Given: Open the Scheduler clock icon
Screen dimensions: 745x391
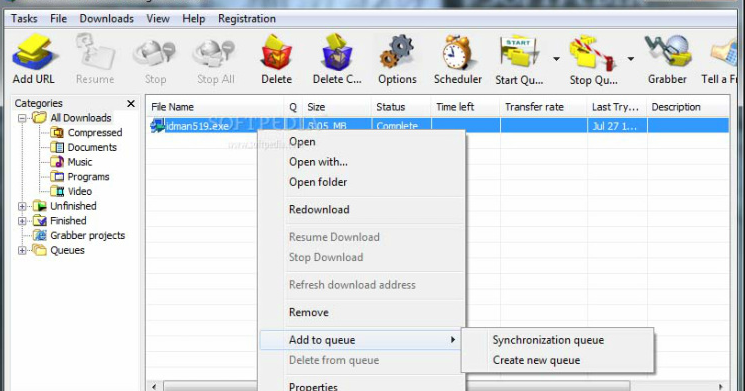Looking at the screenshot, I should coord(457,52).
